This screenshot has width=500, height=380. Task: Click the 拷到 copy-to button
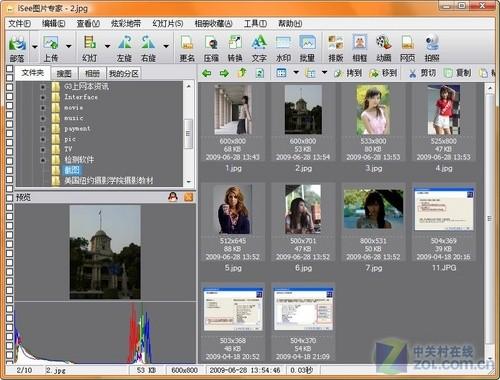click(348, 73)
